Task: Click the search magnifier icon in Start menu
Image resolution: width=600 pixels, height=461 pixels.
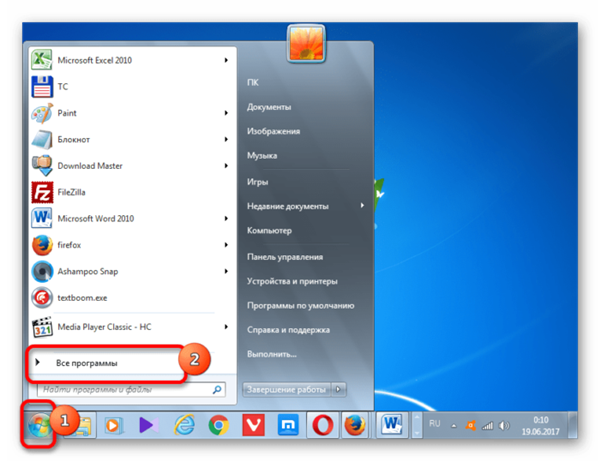Action: (x=217, y=390)
